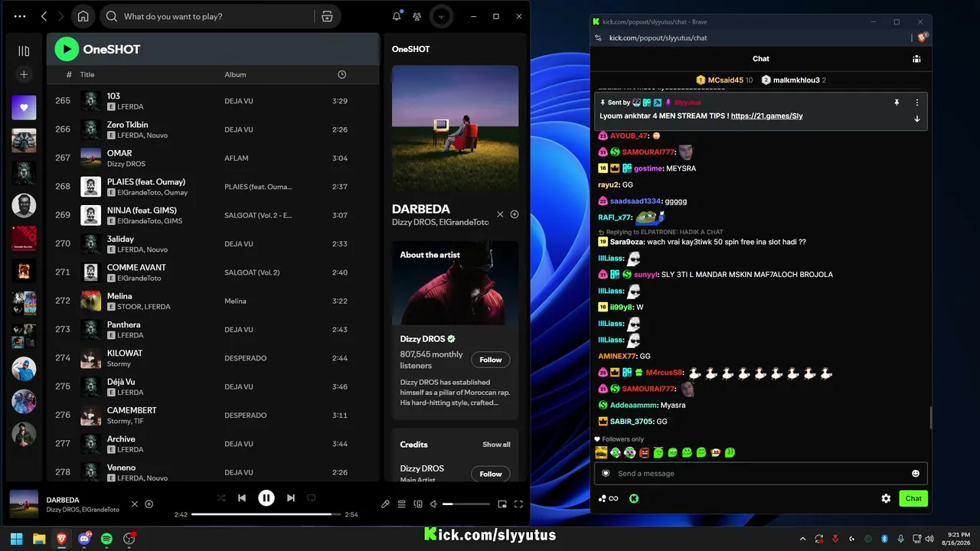Select track OMAR by Dizzy DROS
This screenshot has width=980, height=551.
pyautogui.click(x=213, y=158)
